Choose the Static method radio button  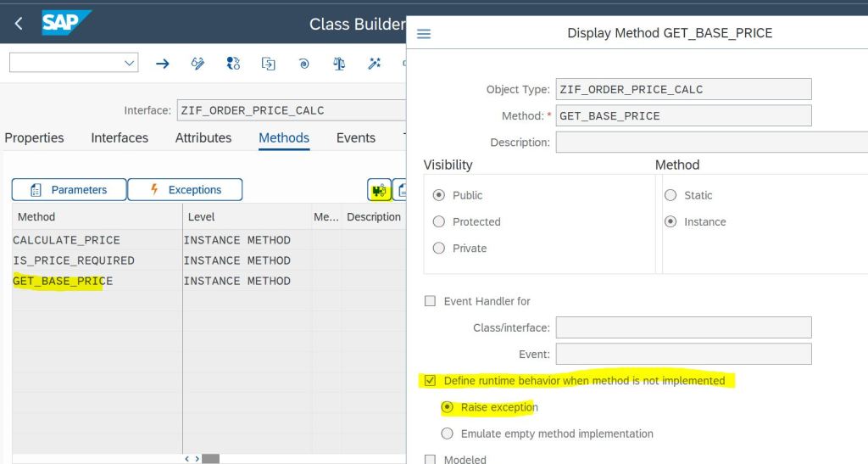pos(670,195)
